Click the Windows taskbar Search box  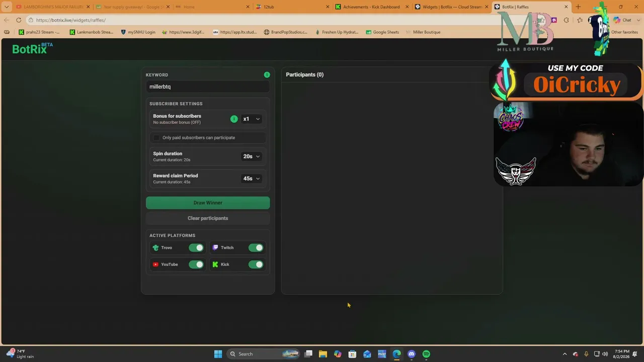point(264,354)
